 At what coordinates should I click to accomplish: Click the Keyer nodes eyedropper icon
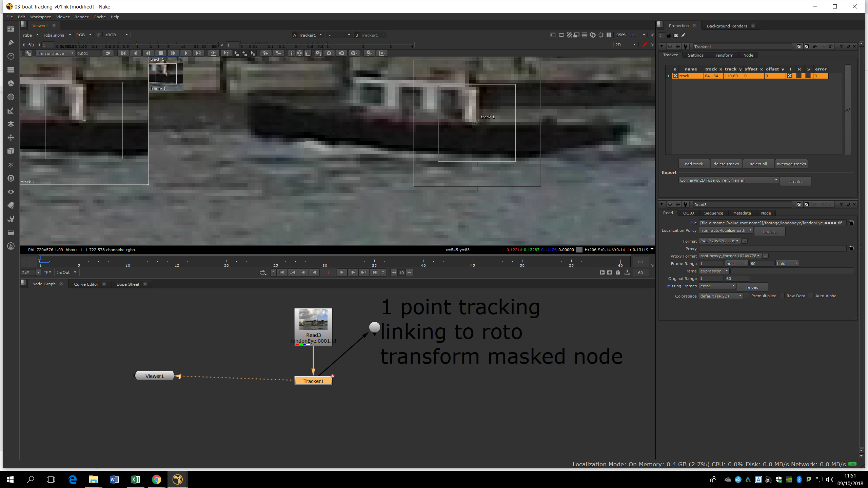click(x=11, y=110)
